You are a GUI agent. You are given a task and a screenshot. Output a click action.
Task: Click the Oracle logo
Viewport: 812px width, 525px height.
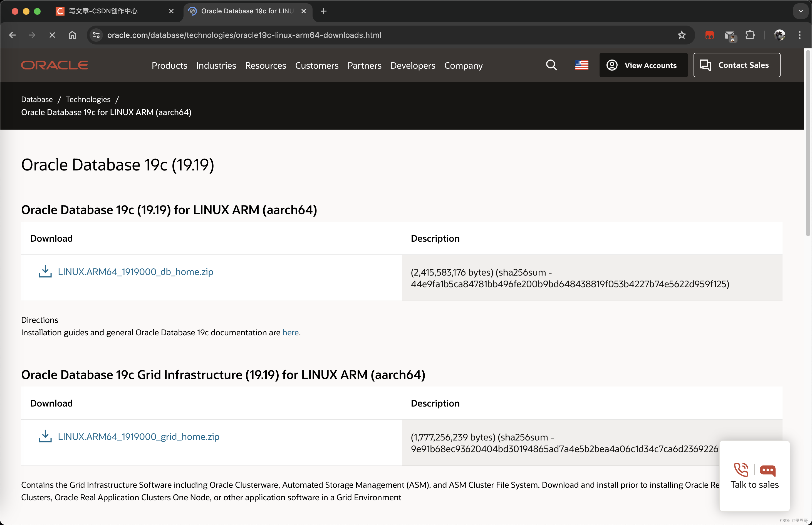point(55,65)
